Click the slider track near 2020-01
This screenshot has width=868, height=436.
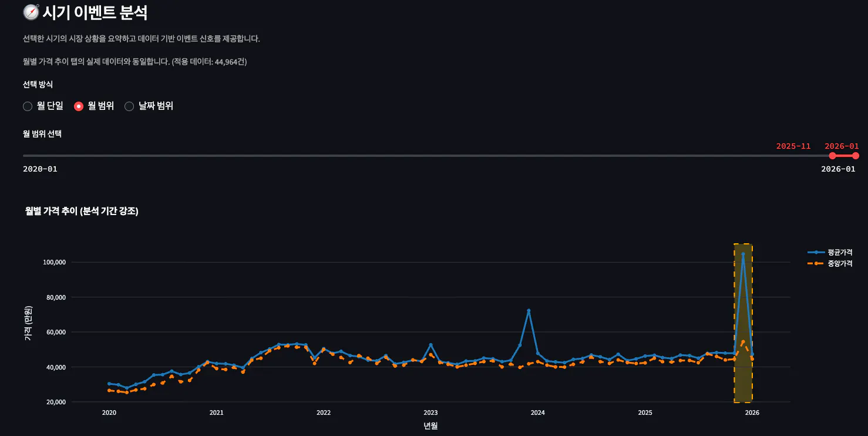[x=35, y=156]
